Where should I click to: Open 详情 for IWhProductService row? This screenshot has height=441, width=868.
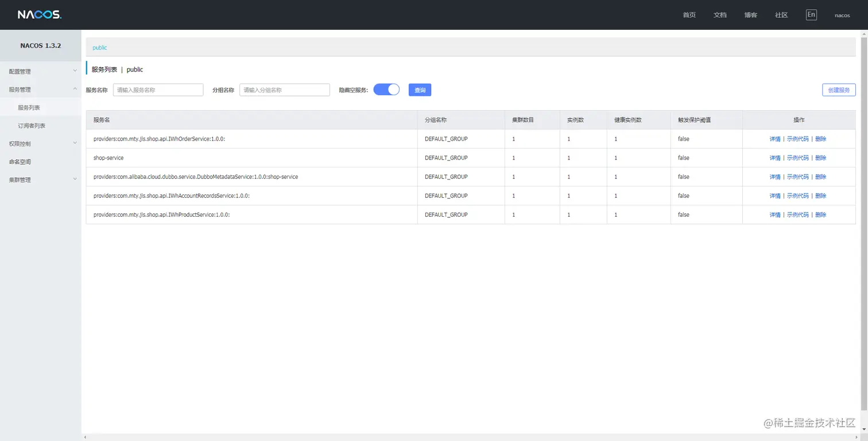(775, 214)
